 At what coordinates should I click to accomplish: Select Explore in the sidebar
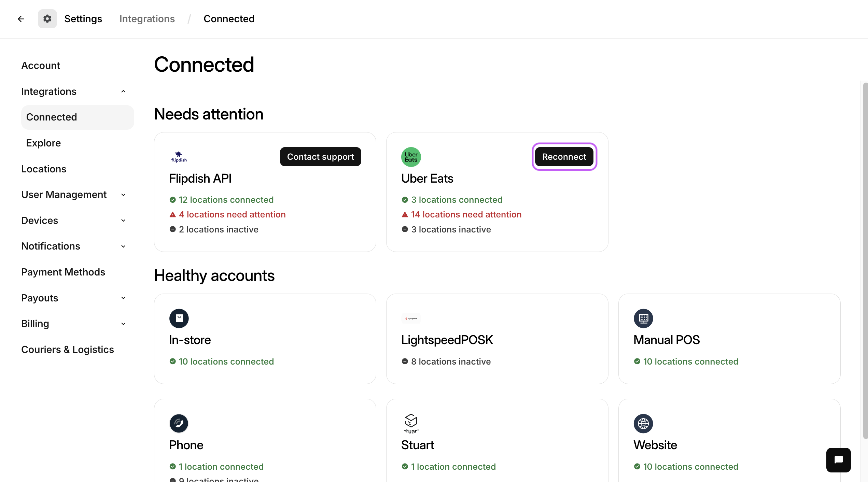[43, 143]
